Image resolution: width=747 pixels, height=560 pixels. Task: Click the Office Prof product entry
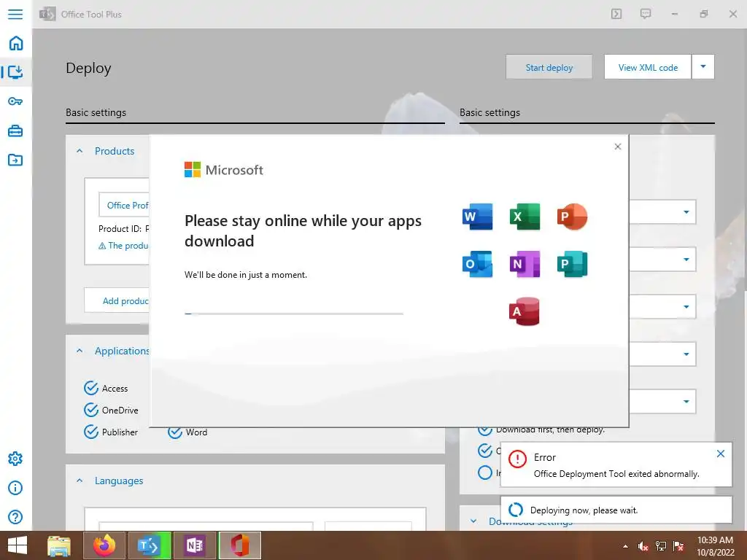tap(124, 205)
